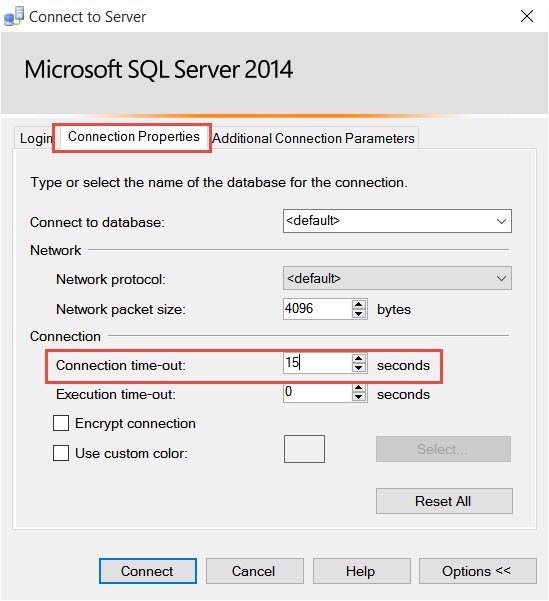Click the custom color preview swatch
This screenshot has height=601, width=549.
pos(304,449)
